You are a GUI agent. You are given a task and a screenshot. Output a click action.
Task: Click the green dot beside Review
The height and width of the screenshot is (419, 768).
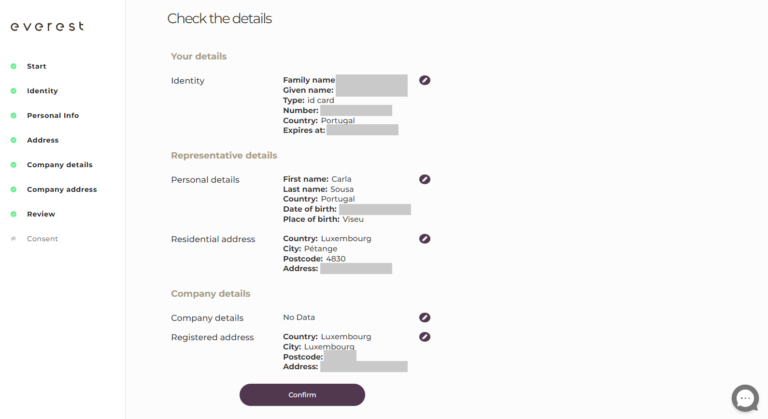tap(13, 214)
